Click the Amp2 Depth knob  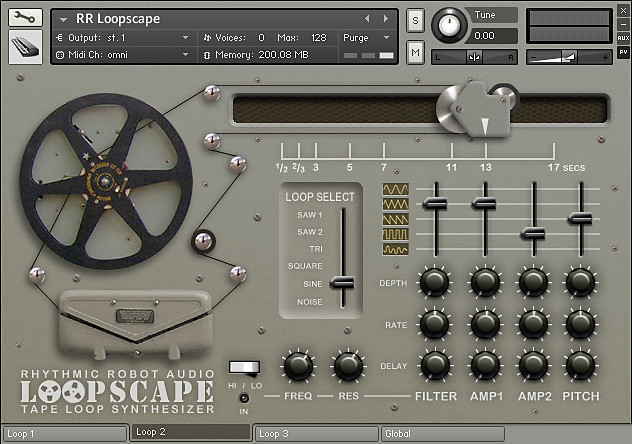[x=534, y=282]
